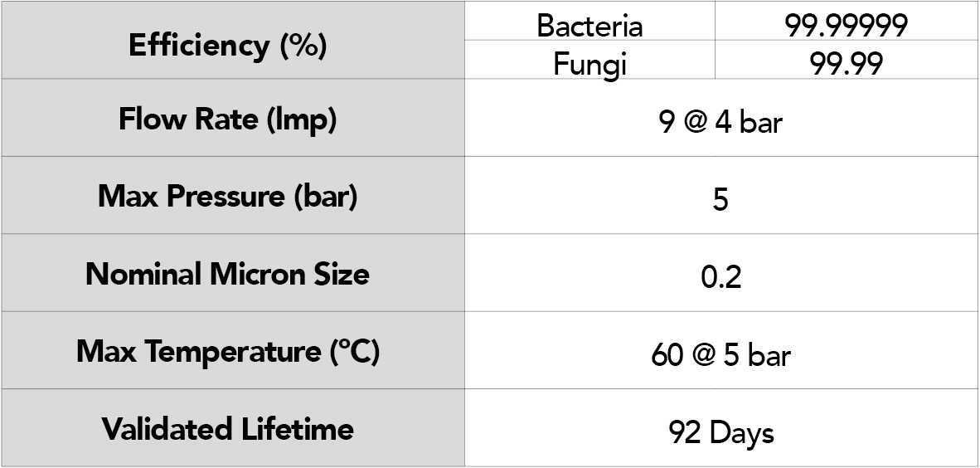This screenshot has width=980, height=468.
Task: Select the Bacteria label cell
Action: 589,21
